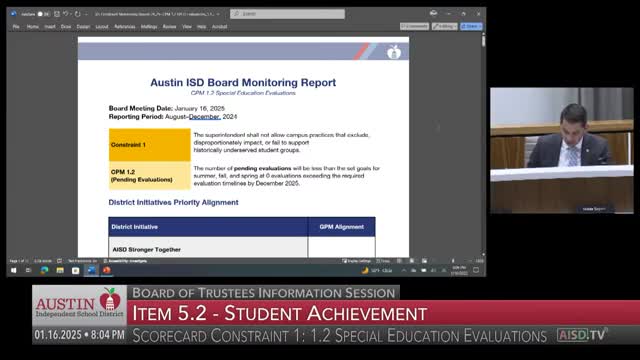This screenshot has height=360, width=640.
Task: Adjust the zoom slider in status bar
Action: click(452, 261)
